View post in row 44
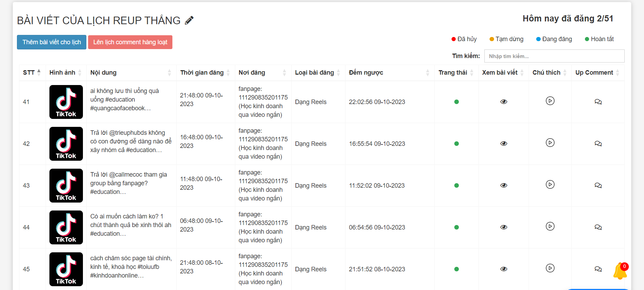 point(504,227)
